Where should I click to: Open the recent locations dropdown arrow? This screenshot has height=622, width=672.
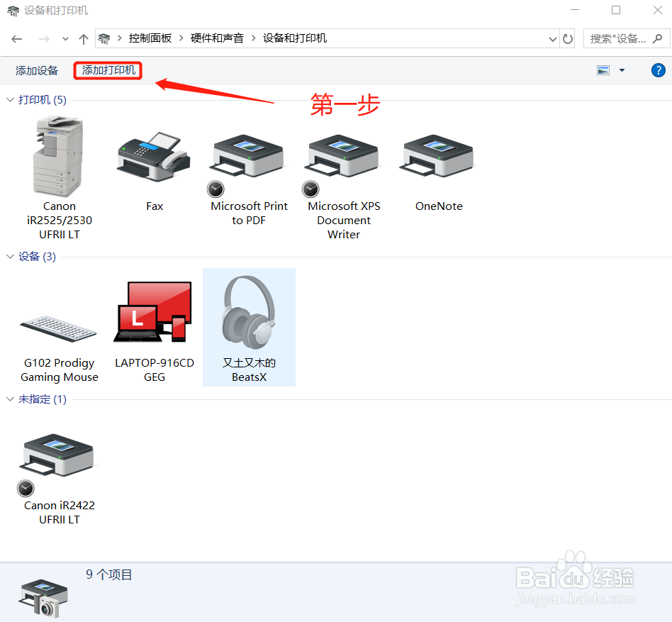[65, 39]
